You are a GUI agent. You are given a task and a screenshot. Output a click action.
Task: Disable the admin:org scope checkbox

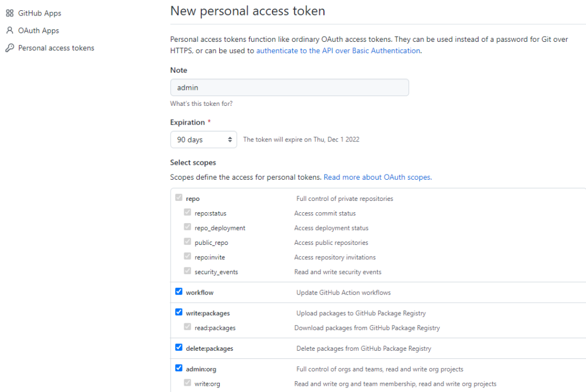(179, 369)
